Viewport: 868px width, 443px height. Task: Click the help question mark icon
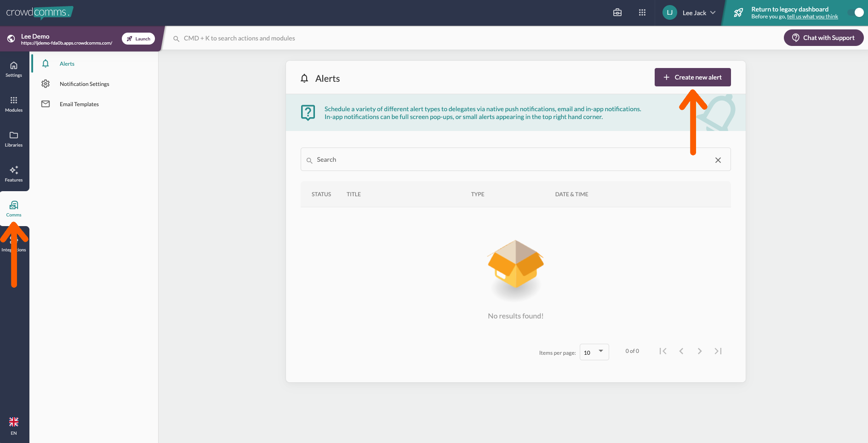click(308, 113)
